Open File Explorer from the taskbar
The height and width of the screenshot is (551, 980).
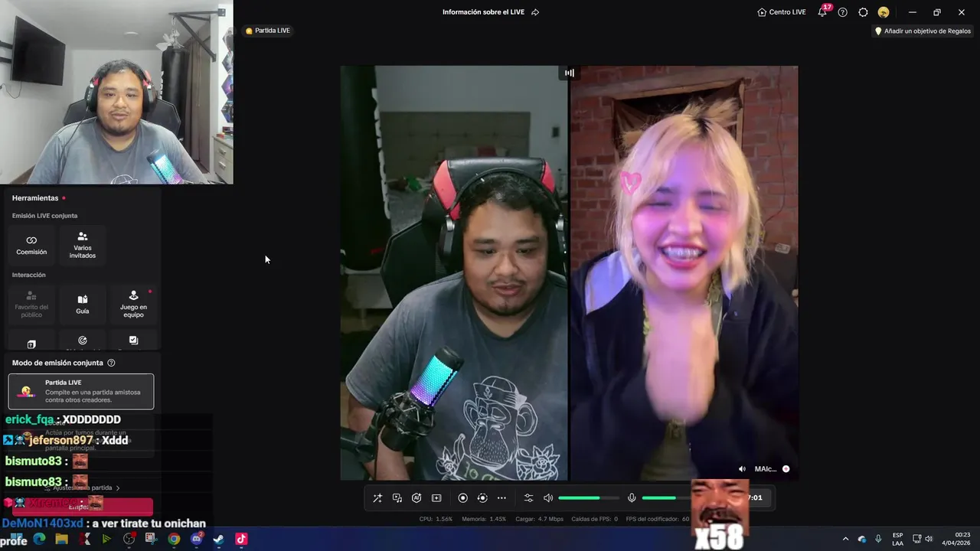coord(61,539)
